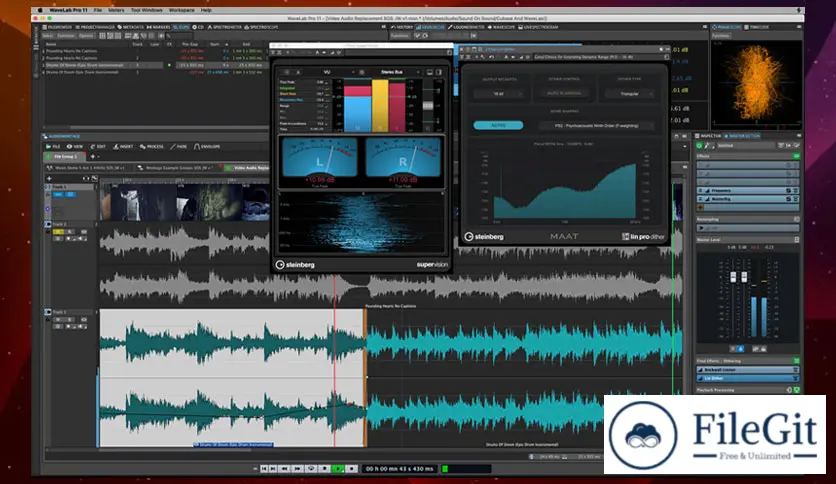Viewport: 836px width, 484px height.
Task: Add a new file group with plus
Action: [x=93, y=157]
